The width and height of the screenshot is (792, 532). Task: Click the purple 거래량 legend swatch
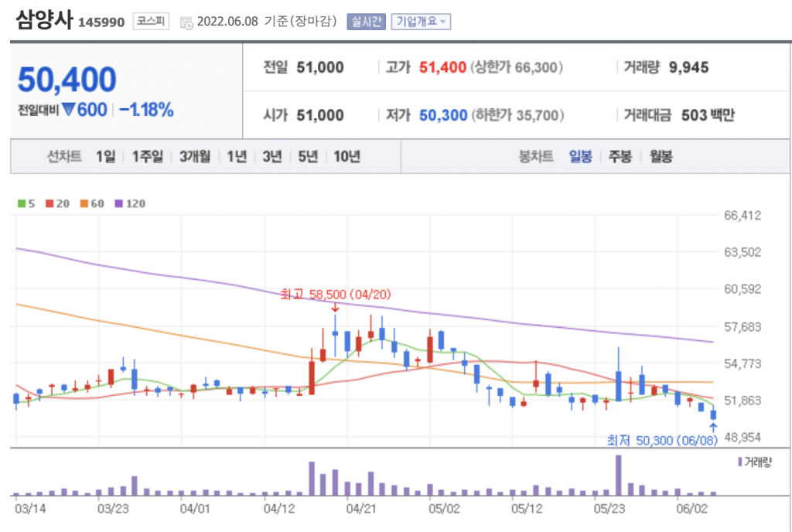[x=740, y=462]
